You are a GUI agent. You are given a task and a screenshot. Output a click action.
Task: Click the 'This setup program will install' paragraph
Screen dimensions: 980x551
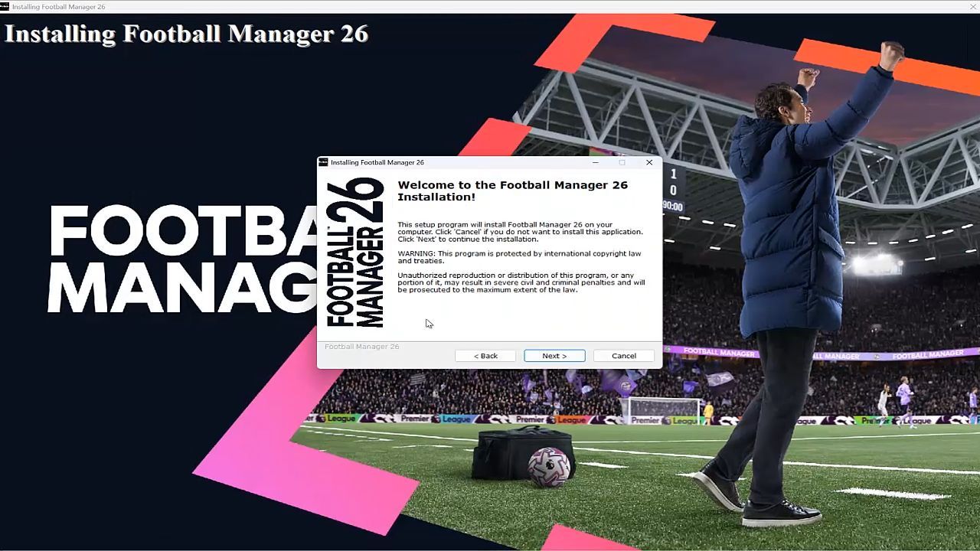520,232
